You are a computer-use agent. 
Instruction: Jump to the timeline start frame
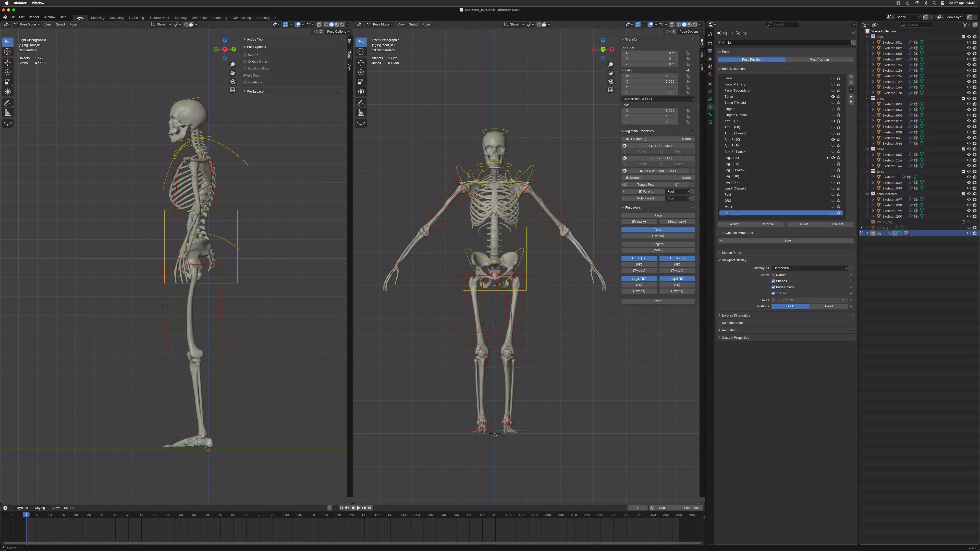342,508
